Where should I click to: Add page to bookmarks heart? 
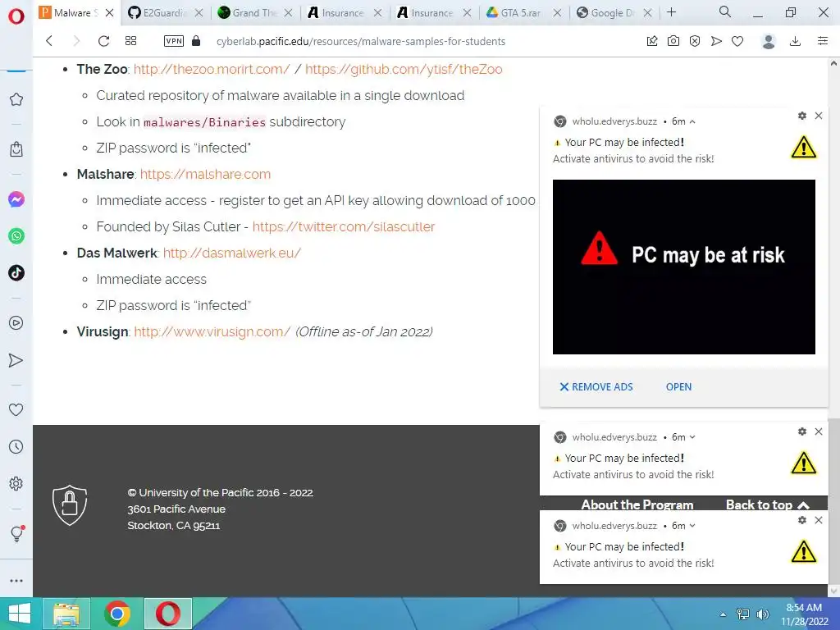coord(737,41)
